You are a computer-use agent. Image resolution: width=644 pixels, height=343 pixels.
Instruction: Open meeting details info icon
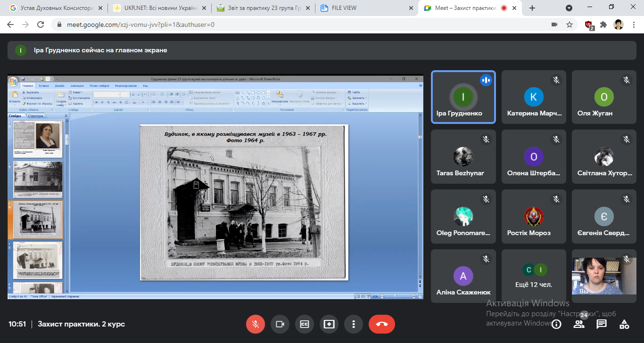556,324
